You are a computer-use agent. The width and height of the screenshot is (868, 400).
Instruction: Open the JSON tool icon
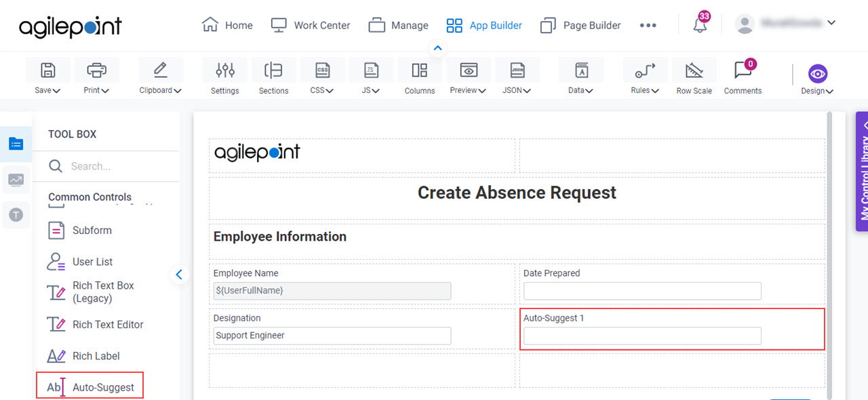point(517,71)
